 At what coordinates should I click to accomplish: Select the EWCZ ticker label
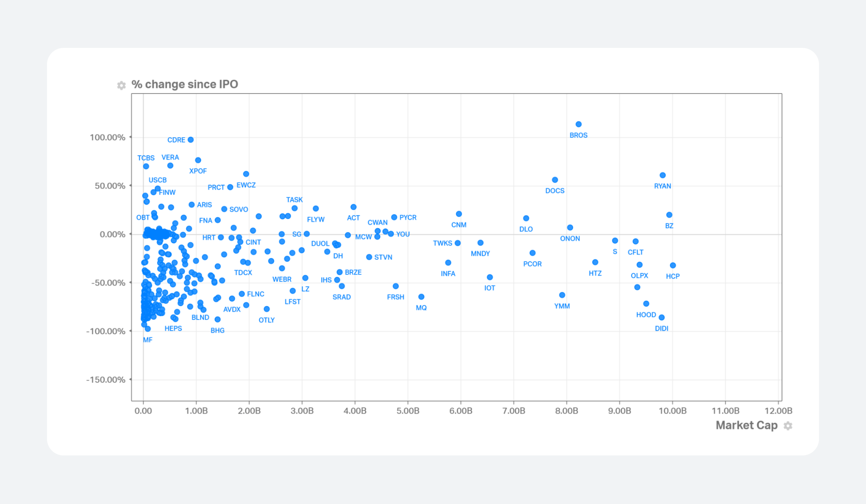(246, 185)
